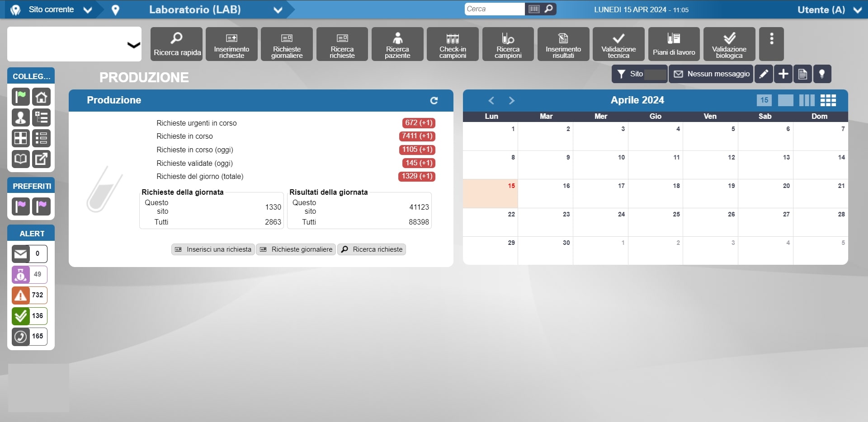Click the Nessun messaggio button
The width and height of the screenshot is (868, 422).
point(711,74)
